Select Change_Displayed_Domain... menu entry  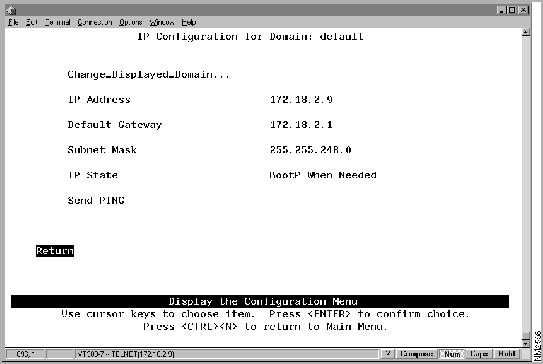[148, 74]
